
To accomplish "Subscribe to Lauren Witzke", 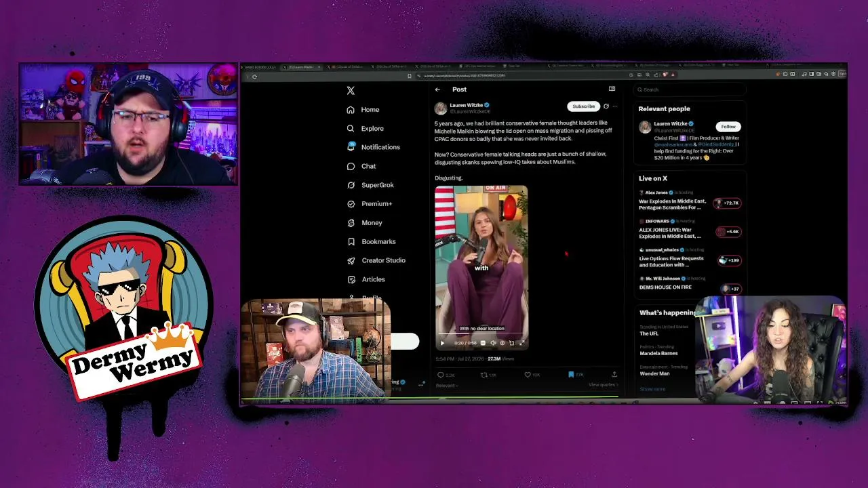I will coord(583,106).
